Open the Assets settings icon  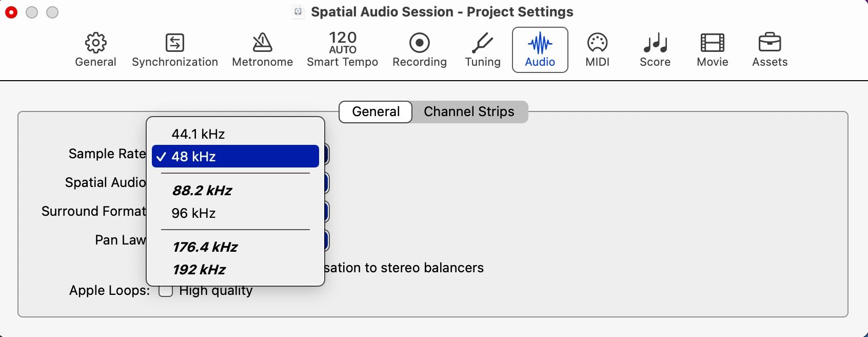[x=770, y=49]
